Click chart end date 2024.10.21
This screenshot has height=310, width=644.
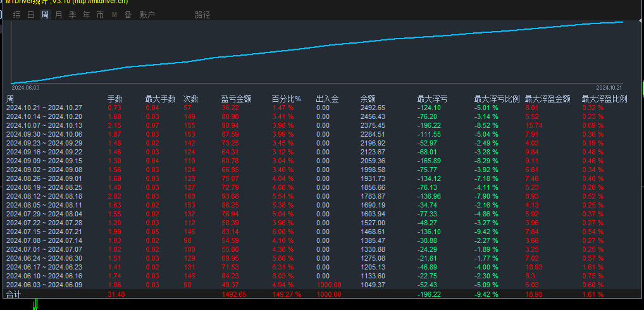pos(609,88)
